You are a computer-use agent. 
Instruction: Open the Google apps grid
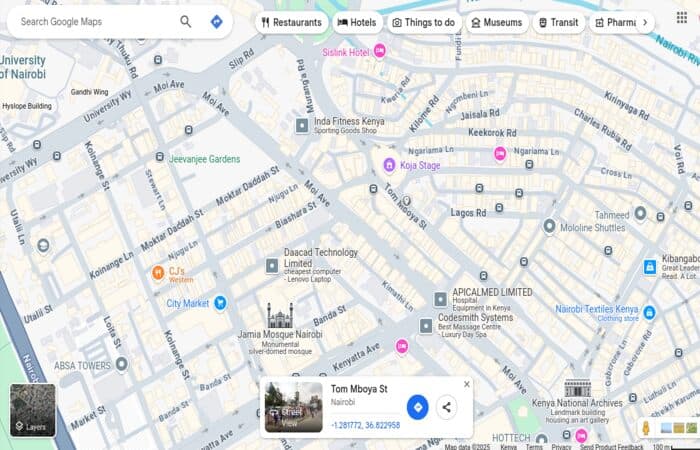(x=682, y=17)
